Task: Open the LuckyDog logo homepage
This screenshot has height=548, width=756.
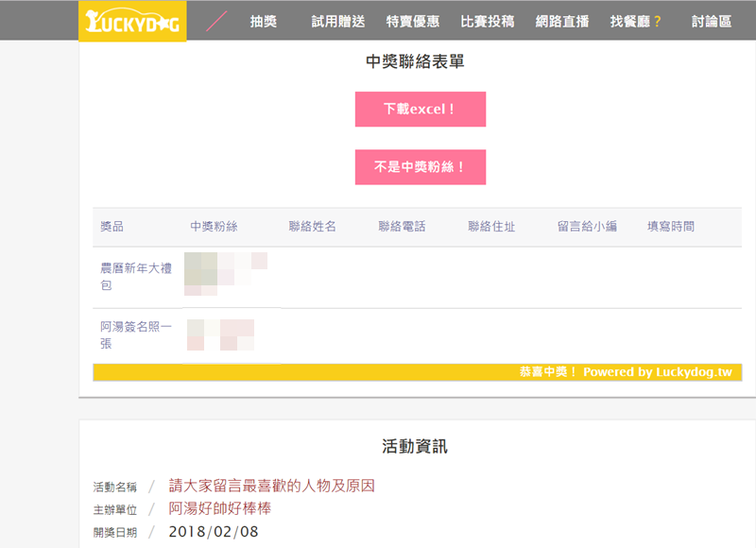Action: point(132,21)
